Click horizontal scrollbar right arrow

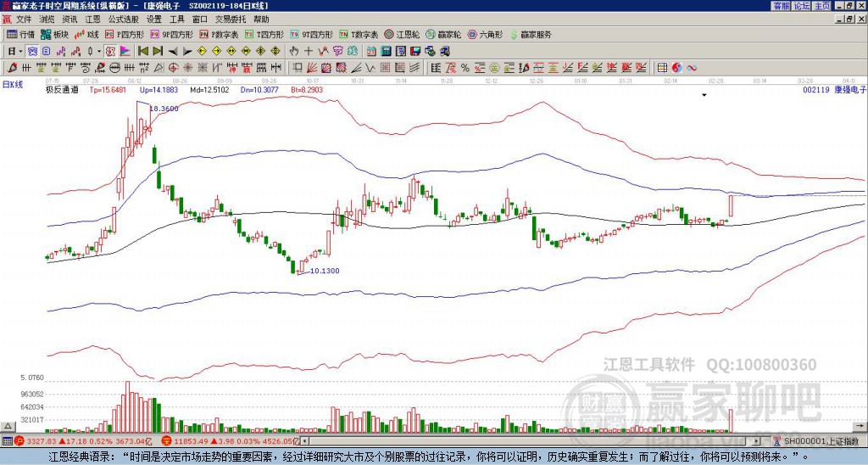pos(757,442)
